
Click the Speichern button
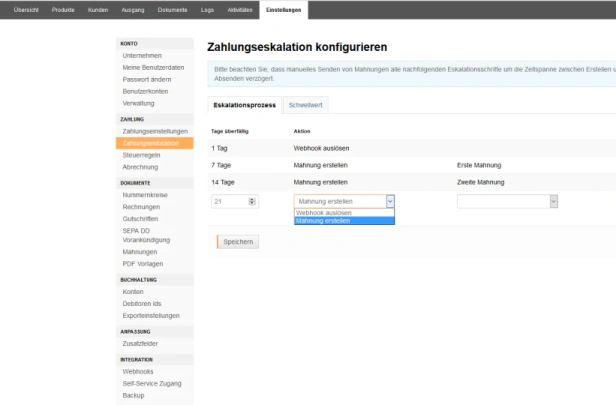(238, 242)
